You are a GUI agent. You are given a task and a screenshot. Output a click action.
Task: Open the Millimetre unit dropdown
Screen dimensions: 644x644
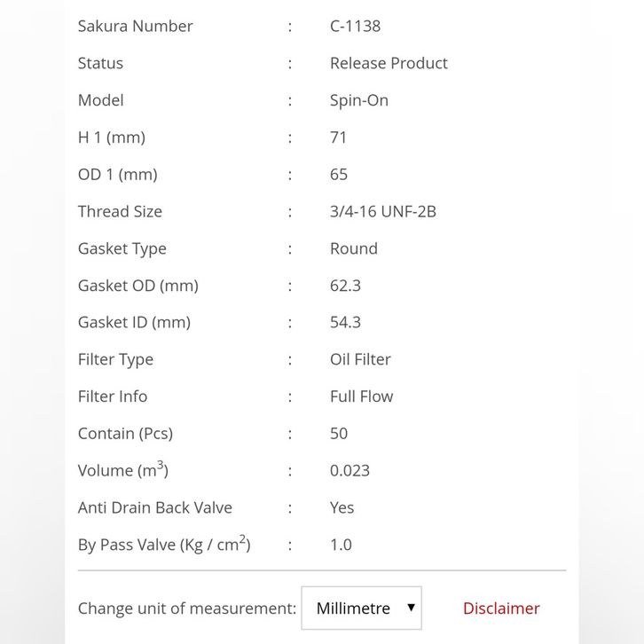[x=360, y=609]
